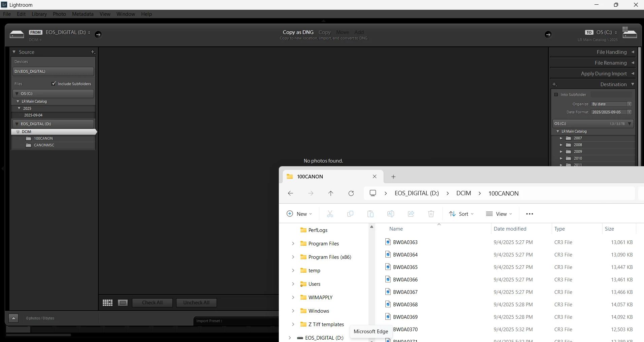Click the Copy icon in Explorer toolbar

coord(350,214)
